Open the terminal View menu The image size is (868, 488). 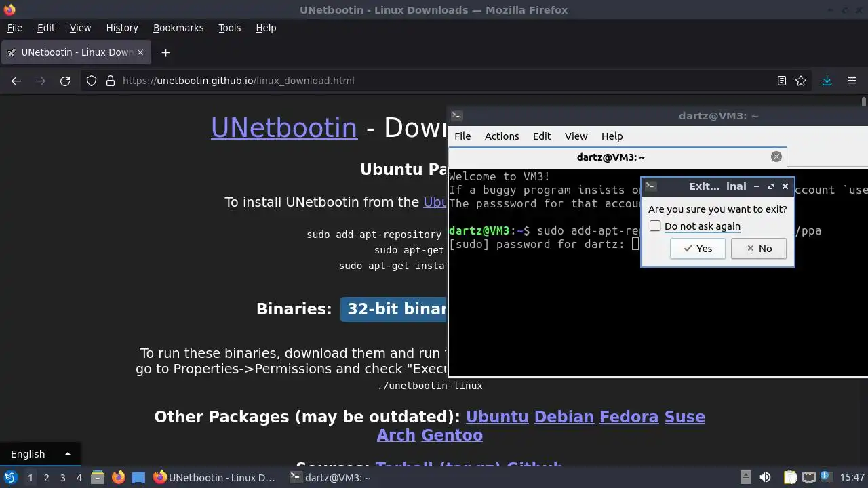click(576, 136)
